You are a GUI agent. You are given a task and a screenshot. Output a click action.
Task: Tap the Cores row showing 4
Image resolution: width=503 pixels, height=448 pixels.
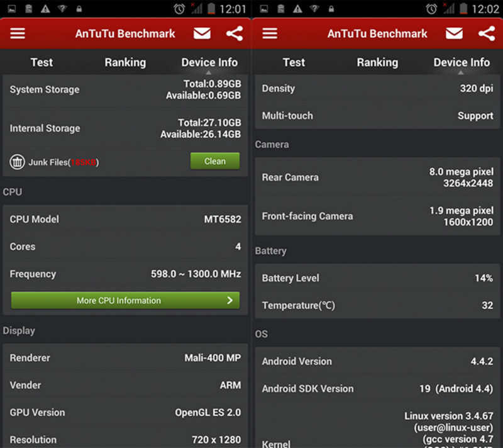125,247
